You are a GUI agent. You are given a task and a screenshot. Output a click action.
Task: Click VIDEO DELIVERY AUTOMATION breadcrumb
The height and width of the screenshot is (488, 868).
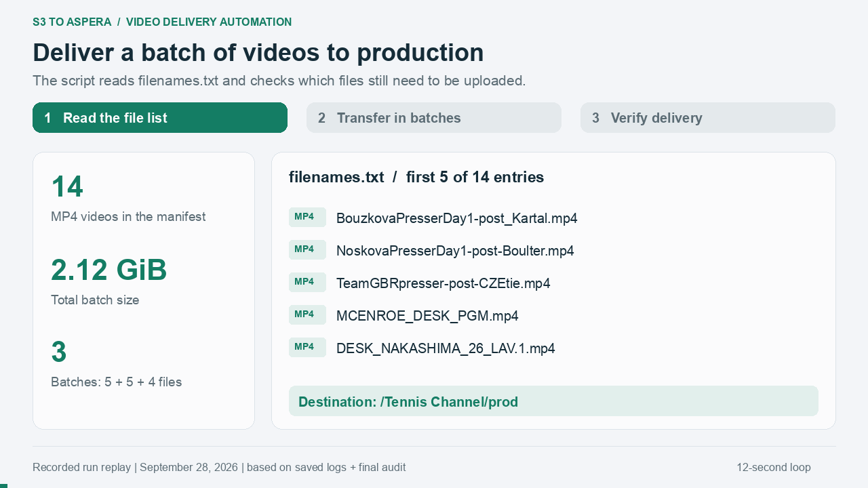(209, 22)
